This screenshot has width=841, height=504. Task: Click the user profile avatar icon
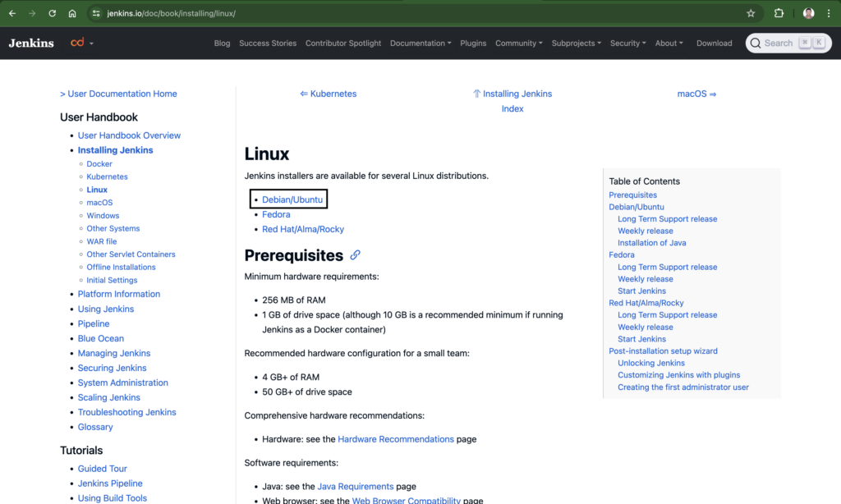808,13
